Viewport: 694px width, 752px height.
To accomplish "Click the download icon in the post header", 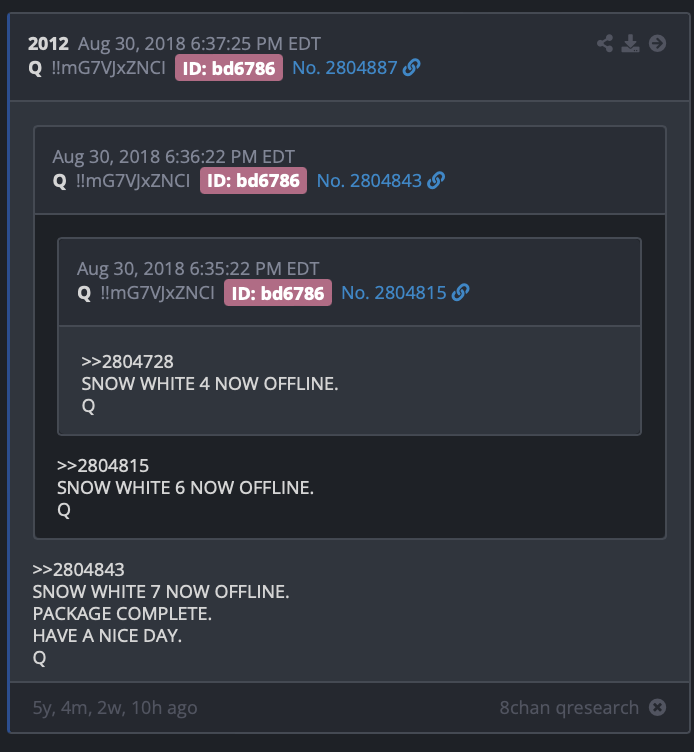I will (x=630, y=43).
